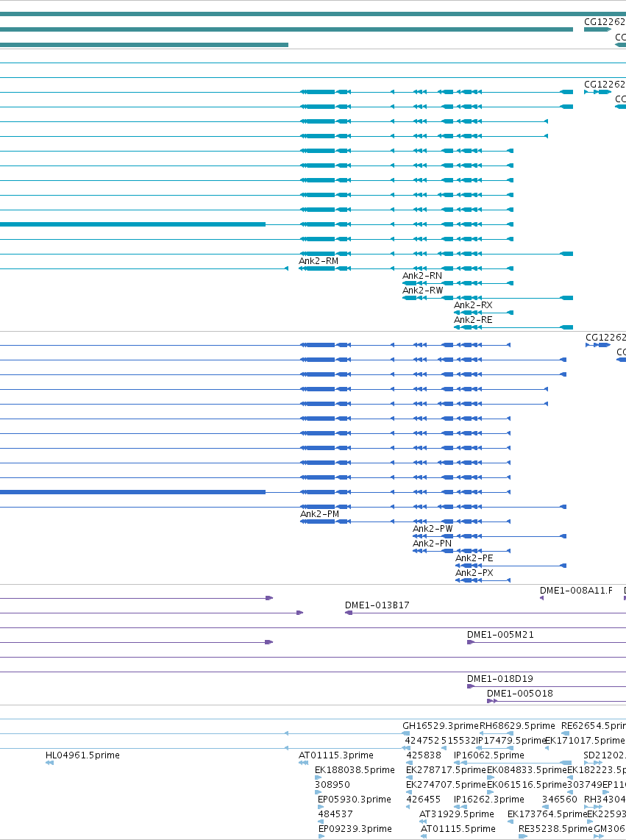Click the DME1-005O18 clone label
This screenshot has width=626, height=840.
pos(520,693)
